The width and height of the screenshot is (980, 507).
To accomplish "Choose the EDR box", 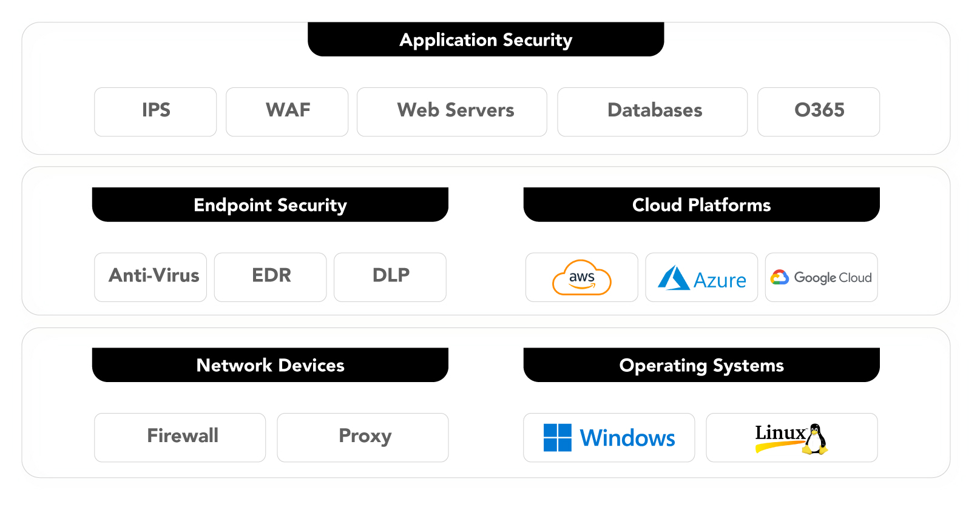I will tap(271, 277).
